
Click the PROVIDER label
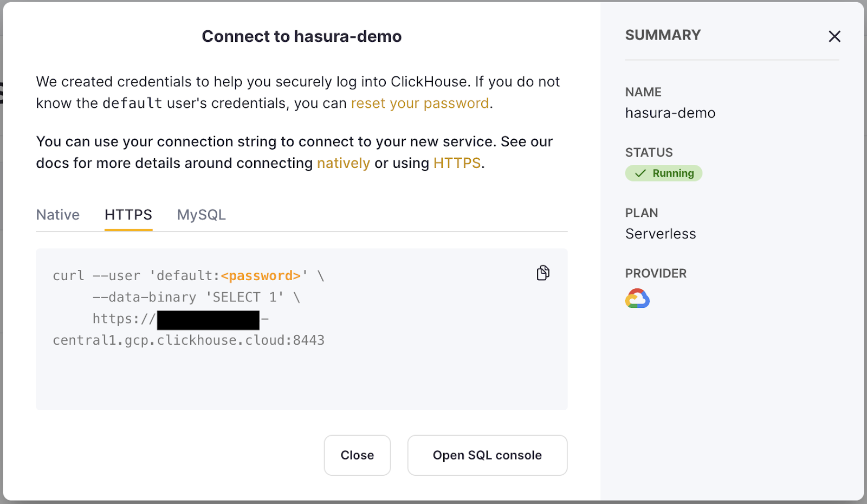pos(656,273)
